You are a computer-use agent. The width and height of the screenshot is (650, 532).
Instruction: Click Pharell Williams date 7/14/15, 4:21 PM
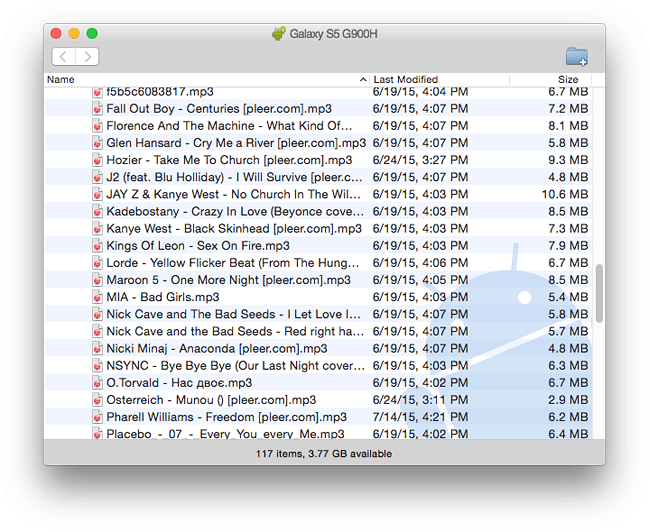pos(420,417)
